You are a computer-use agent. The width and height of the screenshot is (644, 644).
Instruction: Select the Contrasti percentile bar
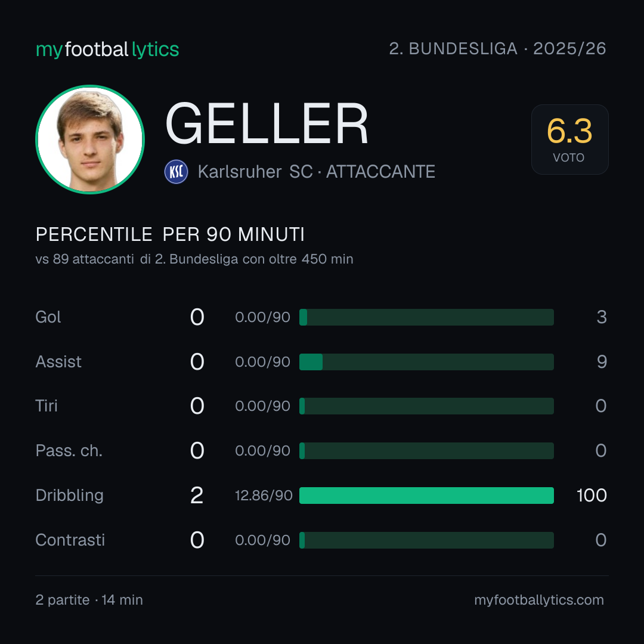(x=426, y=540)
